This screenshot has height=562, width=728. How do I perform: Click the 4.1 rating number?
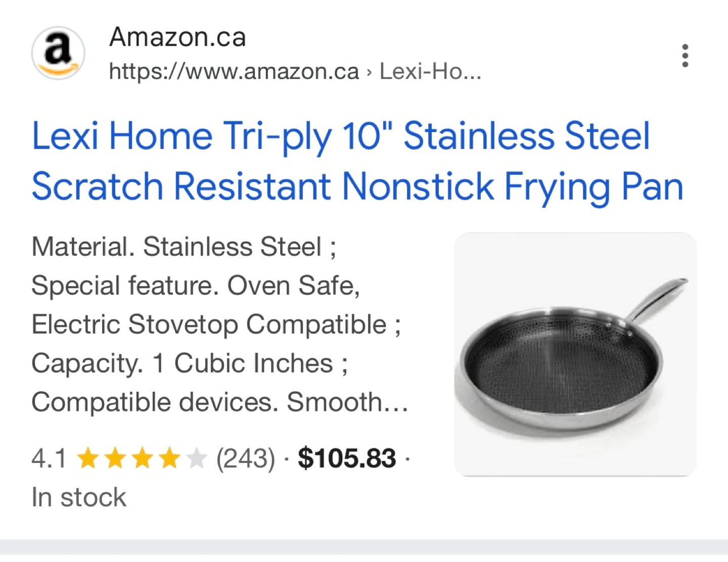[x=49, y=458]
